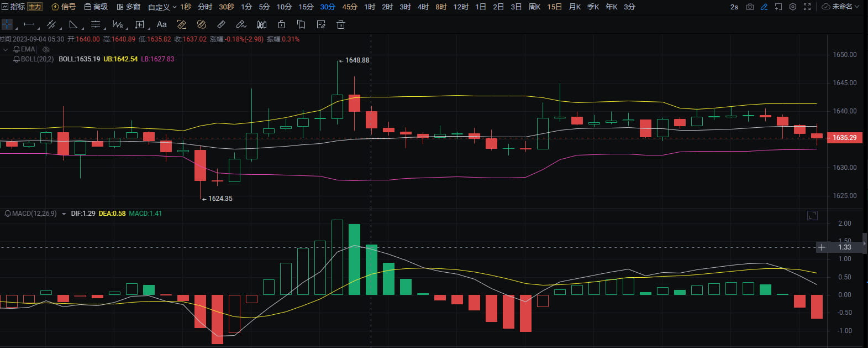Select the horizontal levels line tool
868x348 pixels.
(x=95, y=24)
